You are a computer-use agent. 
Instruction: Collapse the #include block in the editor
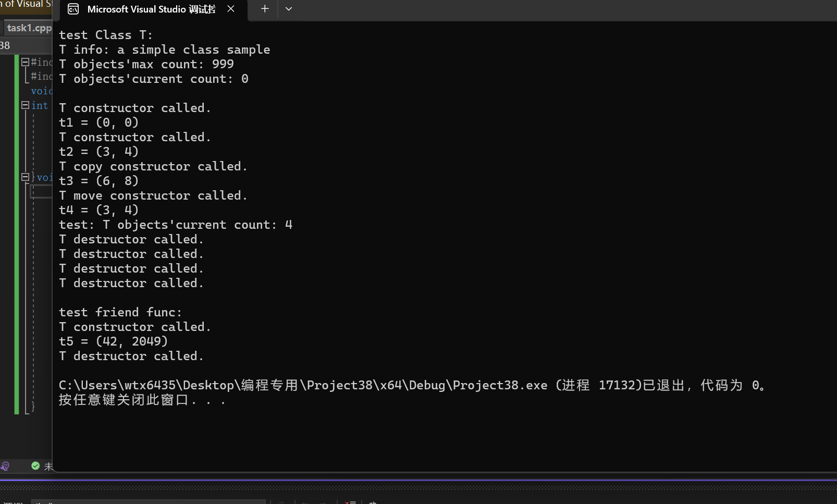tap(24, 62)
